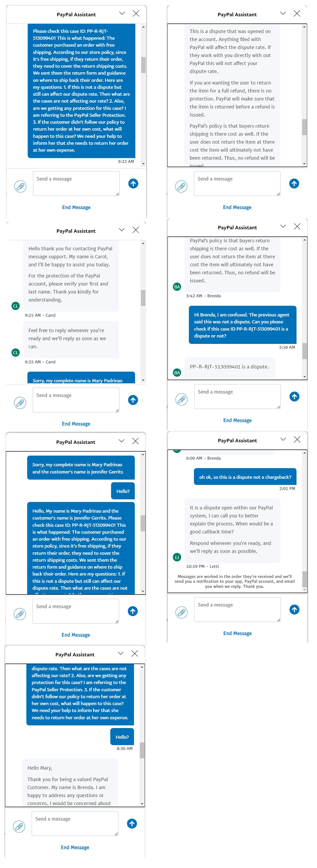Click paperclip icon in 'Hi Brenda, I am confused' chat
317x868 pixels.
[182, 399]
